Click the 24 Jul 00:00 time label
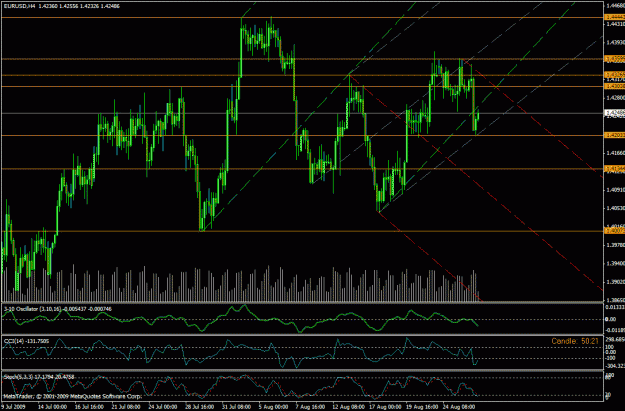Image resolution: width=625 pixels, height=411 pixels. coord(163,407)
